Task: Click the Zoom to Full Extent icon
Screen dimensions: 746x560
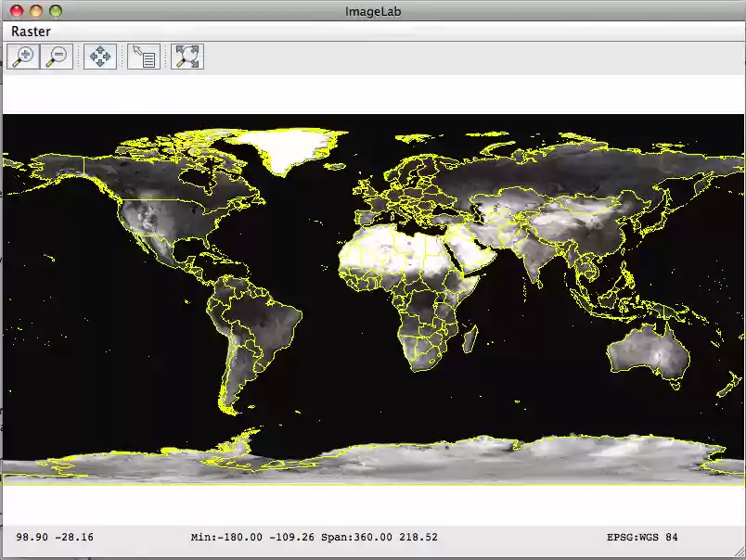Action: pos(187,57)
